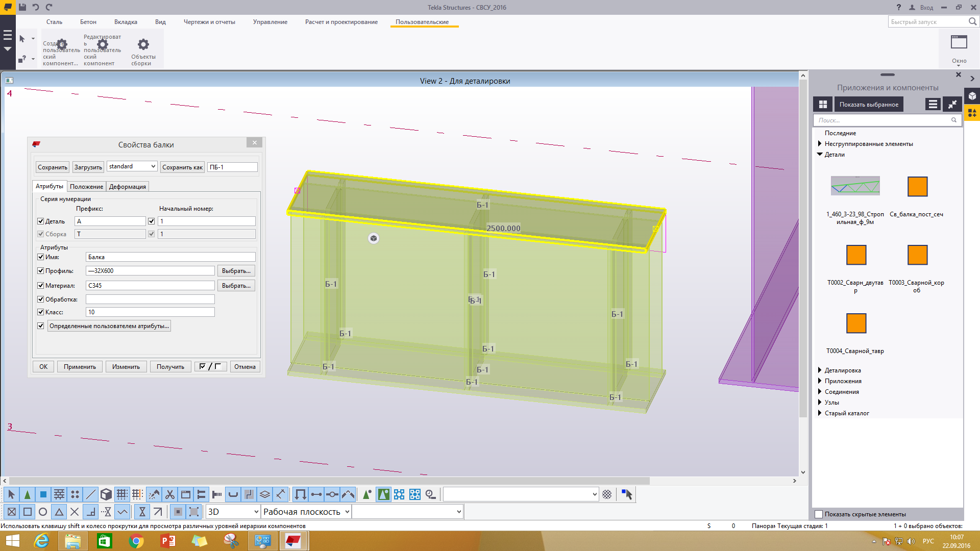The width and height of the screenshot is (980, 551).
Task: Click the 3D cube selection filter icon
Action: (106, 494)
